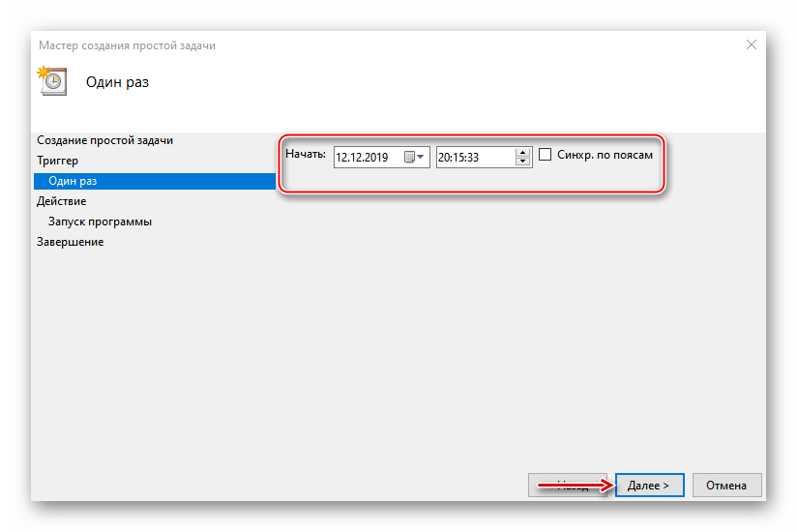The image size is (797, 532).
Task: Go back with the 'Назад' button
Action: click(568, 485)
